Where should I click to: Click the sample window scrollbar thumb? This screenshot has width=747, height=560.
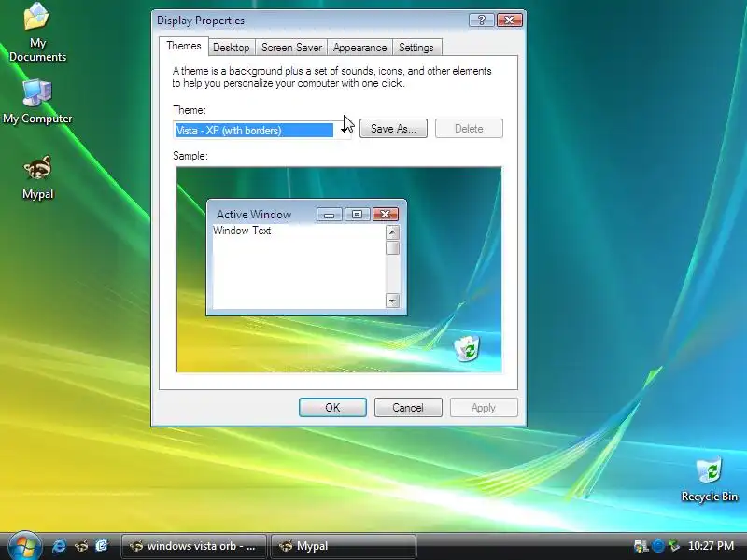pyautogui.click(x=392, y=247)
